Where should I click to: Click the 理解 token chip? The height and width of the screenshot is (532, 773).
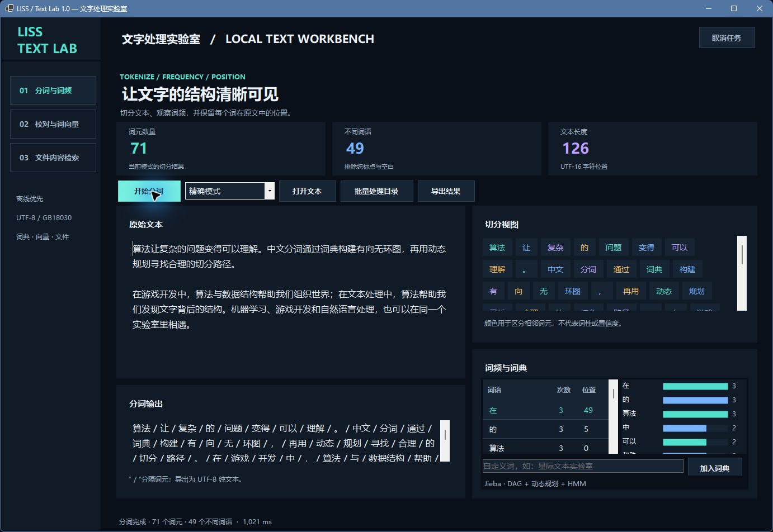[497, 269]
